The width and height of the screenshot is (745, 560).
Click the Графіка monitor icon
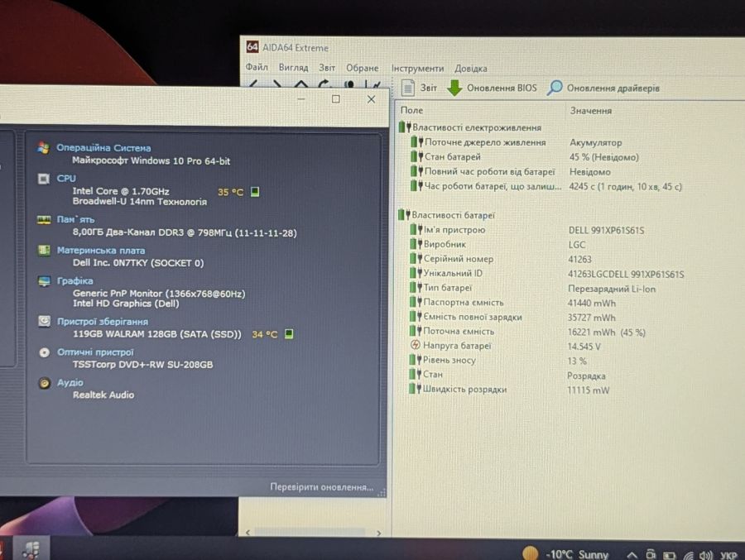pyautogui.click(x=44, y=281)
